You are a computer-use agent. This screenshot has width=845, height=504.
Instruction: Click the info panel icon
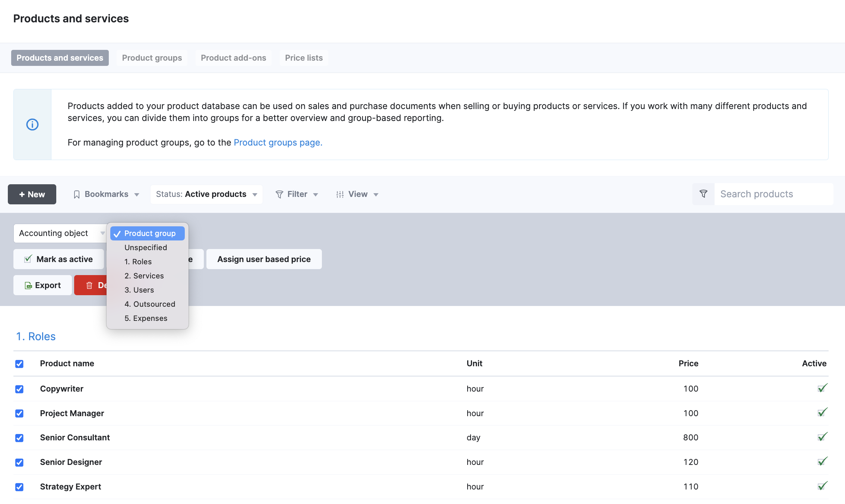tap(32, 124)
